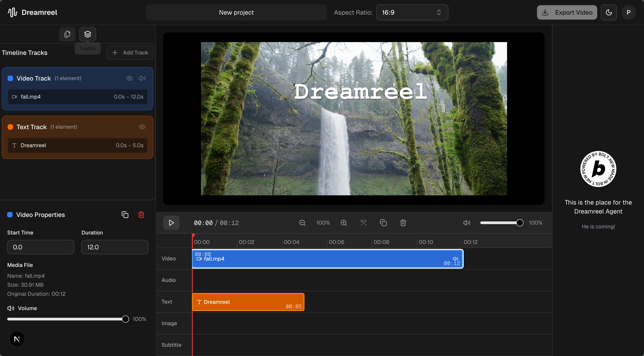Screen dimensions: 644x356
Task: Click the Export Video button
Action: pos(567,12)
